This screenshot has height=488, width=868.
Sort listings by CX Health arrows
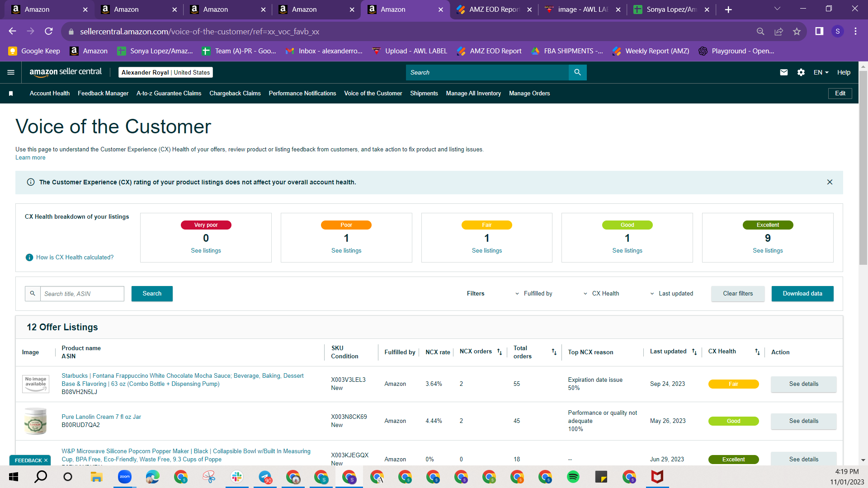pyautogui.click(x=757, y=352)
